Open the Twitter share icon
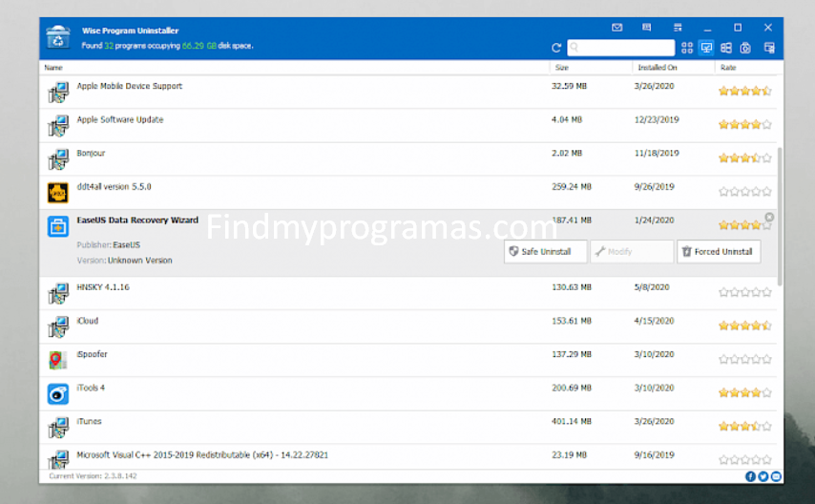Viewport: 815px width, 504px height. (x=763, y=476)
